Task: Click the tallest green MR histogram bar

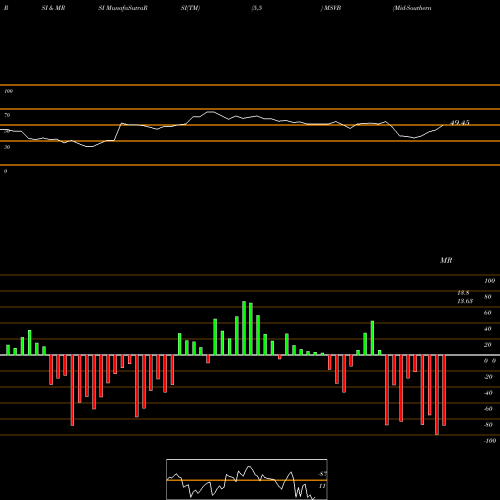Action: pyautogui.click(x=244, y=328)
